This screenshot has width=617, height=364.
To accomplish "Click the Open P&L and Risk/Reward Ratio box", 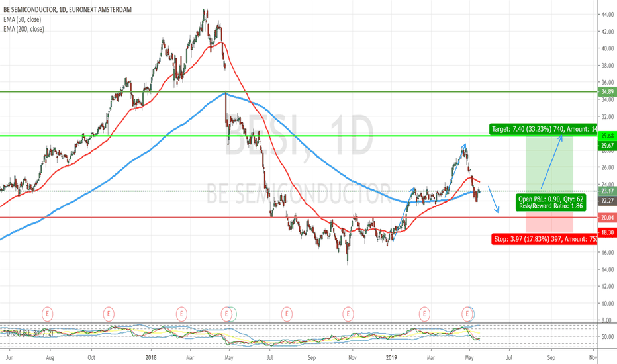I will click(x=551, y=203).
